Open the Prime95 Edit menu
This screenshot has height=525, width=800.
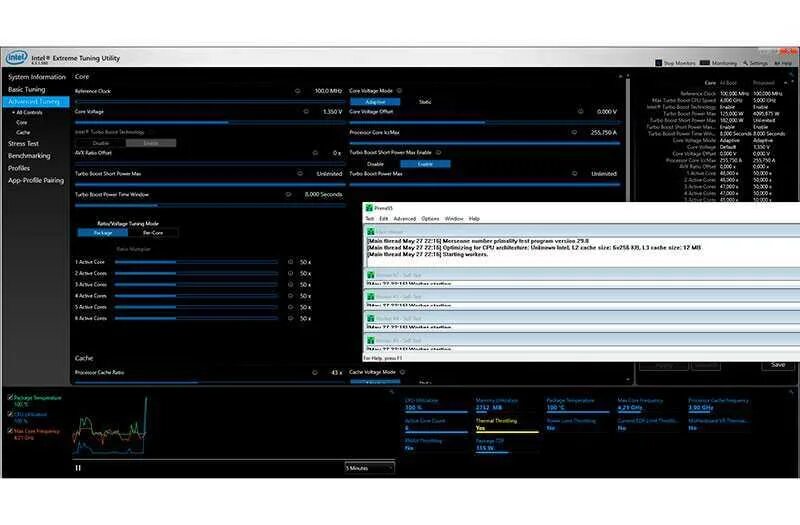coord(384,219)
